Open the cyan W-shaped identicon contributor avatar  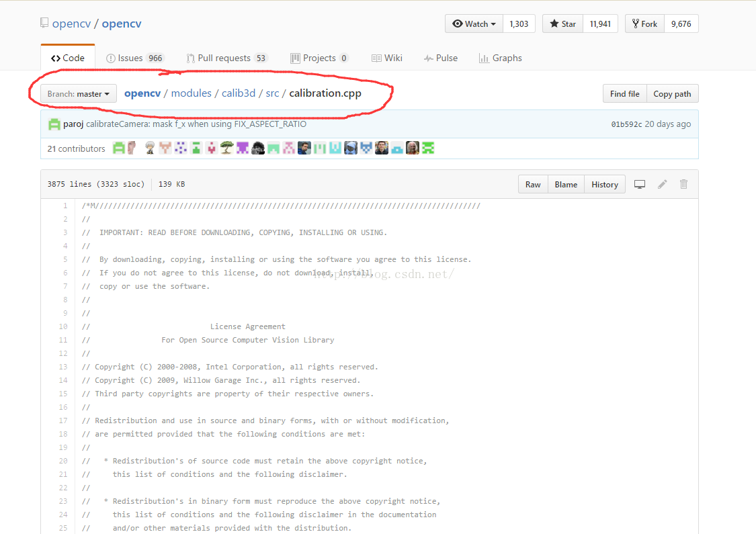pyautogui.click(x=335, y=148)
